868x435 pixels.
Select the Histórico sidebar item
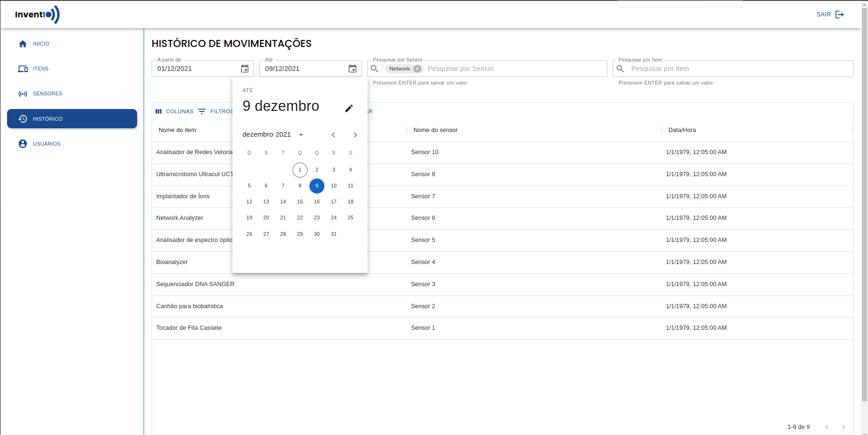click(48, 119)
